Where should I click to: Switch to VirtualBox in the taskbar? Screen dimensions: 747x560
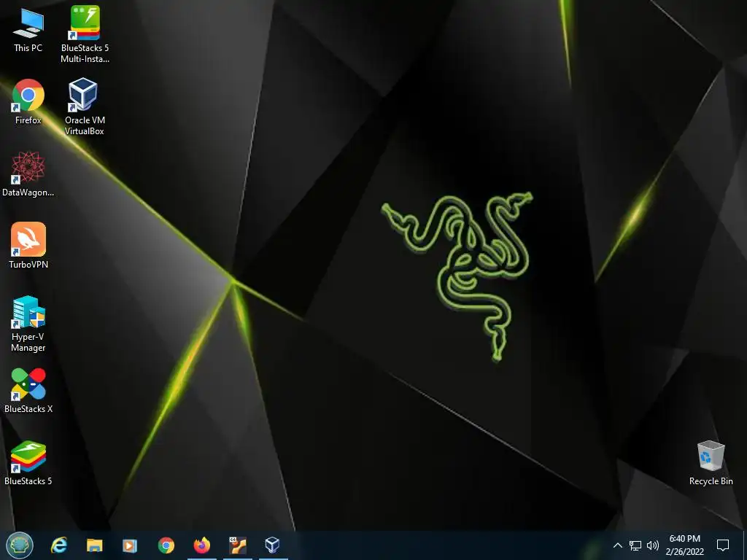(x=273, y=545)
